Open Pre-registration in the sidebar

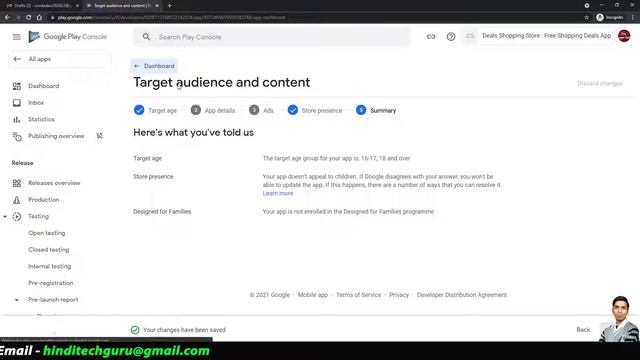[51, 283]
